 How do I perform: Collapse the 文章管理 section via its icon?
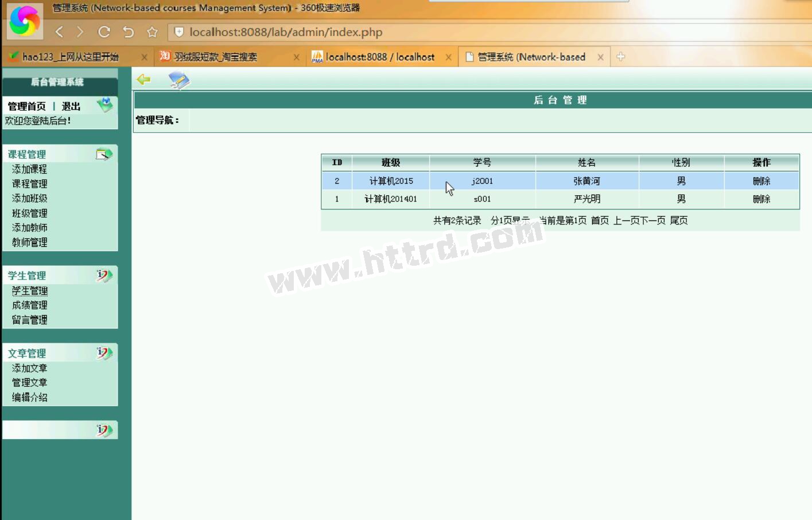104,353
